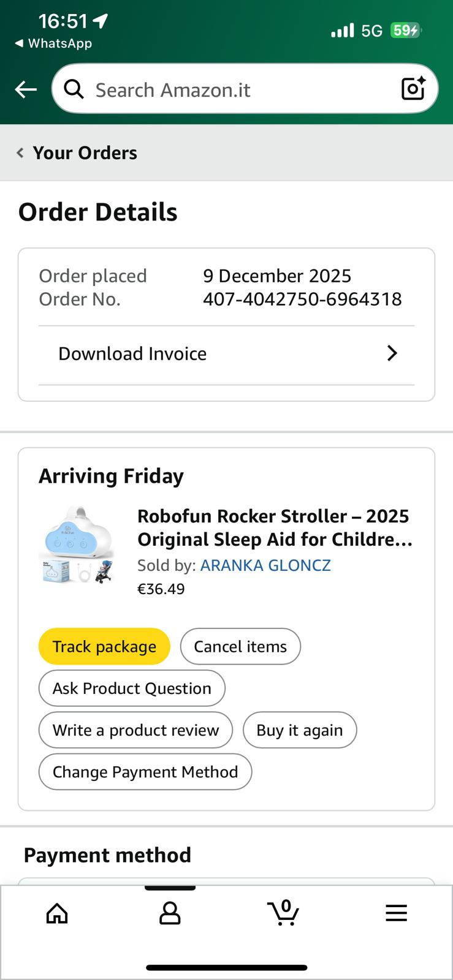Image resolution: width=453 pixels, height=980 pixels.
Task: Select Write a product review
Action: point(135,729)
